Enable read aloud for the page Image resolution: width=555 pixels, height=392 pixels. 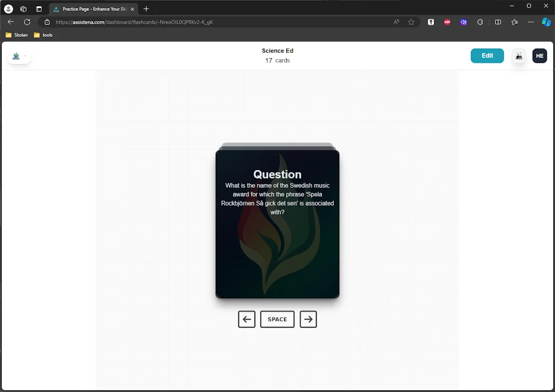(396, 22)
